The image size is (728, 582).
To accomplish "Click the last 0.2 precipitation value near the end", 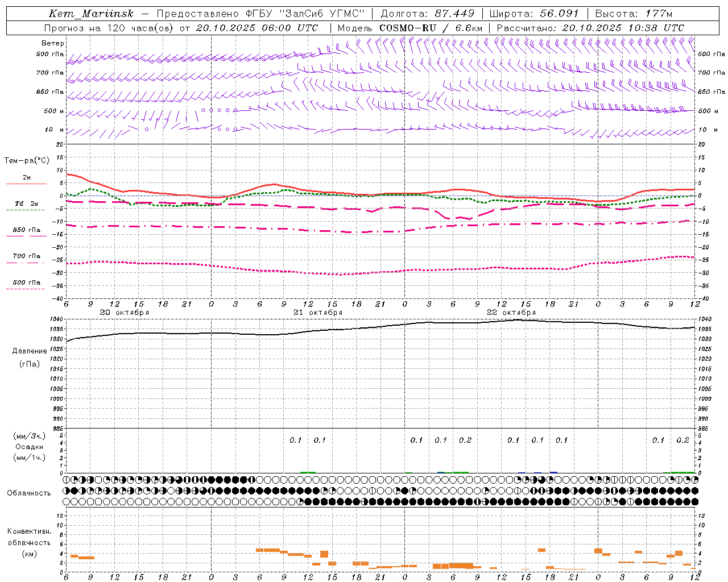I will pos(682,440).
